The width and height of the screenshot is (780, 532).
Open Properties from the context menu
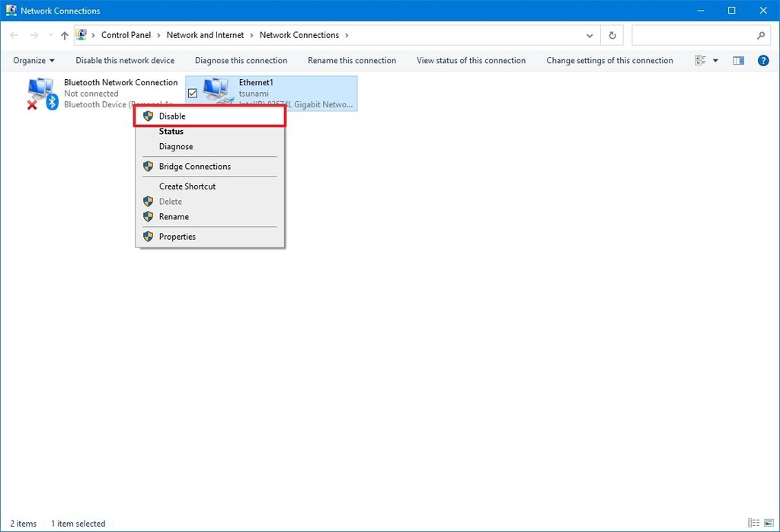(x=177, y=236)
